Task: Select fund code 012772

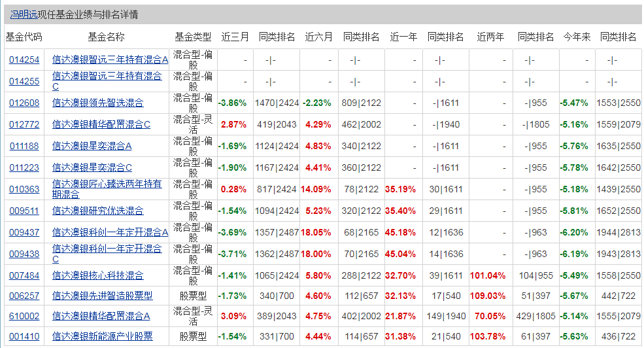Action: pyautogui.click(x=24, y=125)
